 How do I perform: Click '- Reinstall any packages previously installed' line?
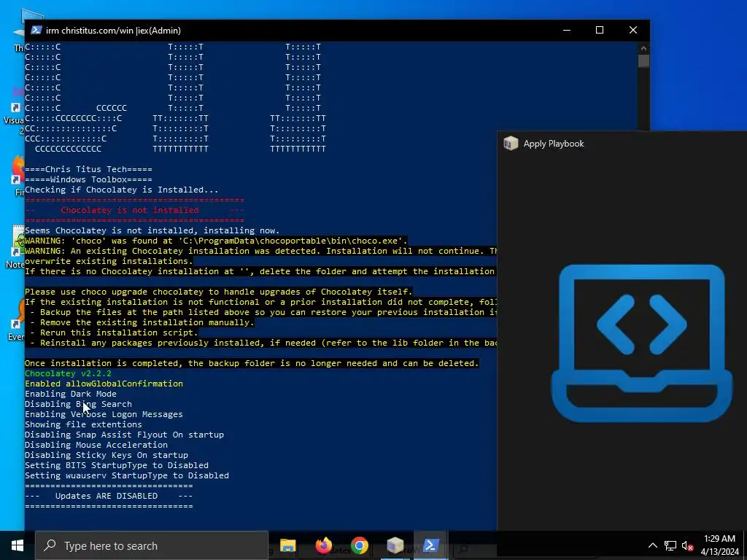260,343
